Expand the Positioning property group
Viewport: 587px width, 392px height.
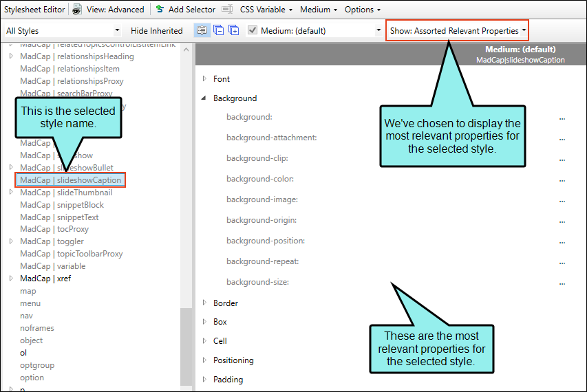[204, 360]
